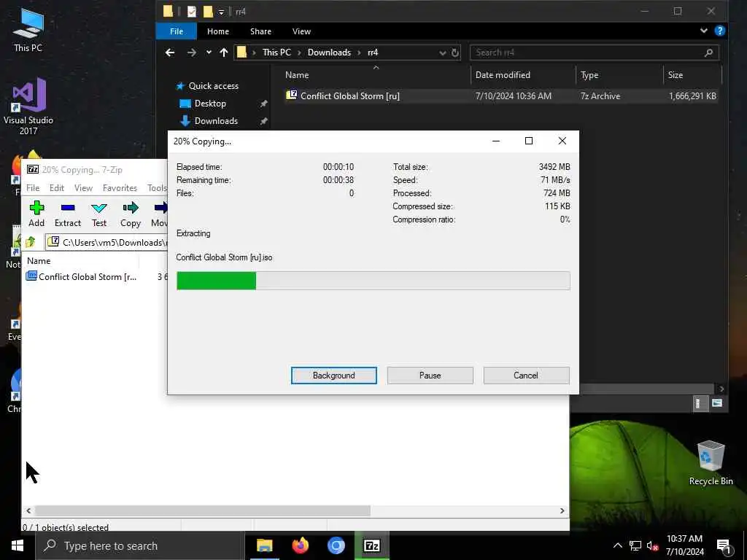
Task: Click the Forward arrow in File Explorer
Action: [x=192, y=52]
